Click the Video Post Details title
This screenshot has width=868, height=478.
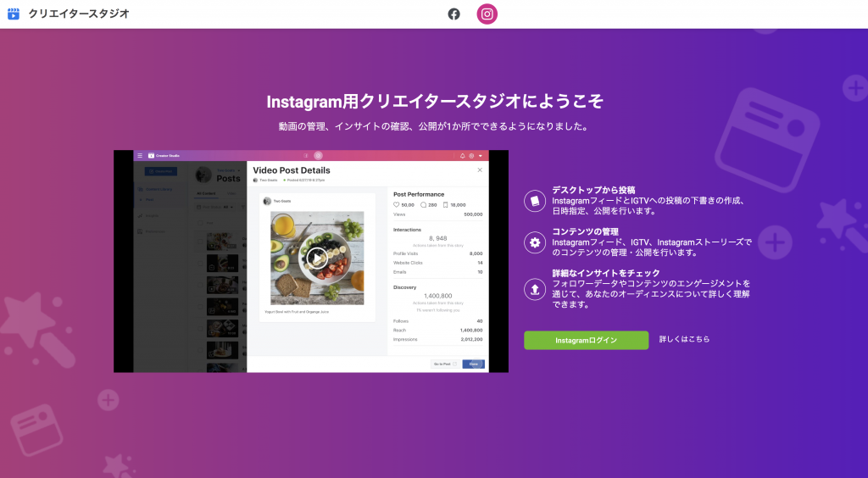[x=292, y=170]
